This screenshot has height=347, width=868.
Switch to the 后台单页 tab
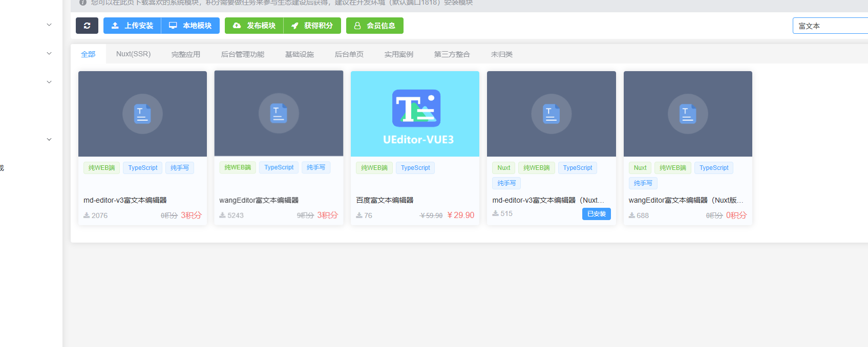click(x=349, y=54)
